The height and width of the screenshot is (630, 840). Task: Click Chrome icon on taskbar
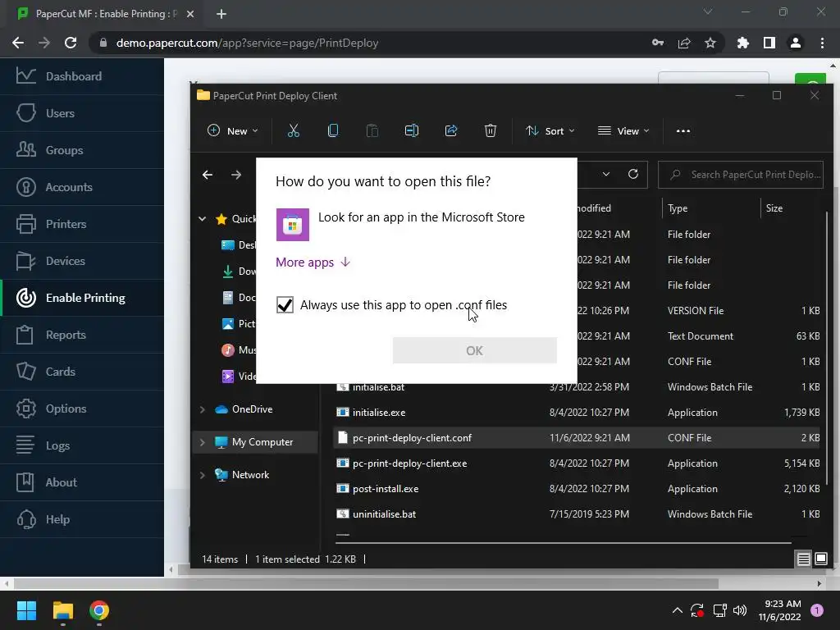(99, 610)
